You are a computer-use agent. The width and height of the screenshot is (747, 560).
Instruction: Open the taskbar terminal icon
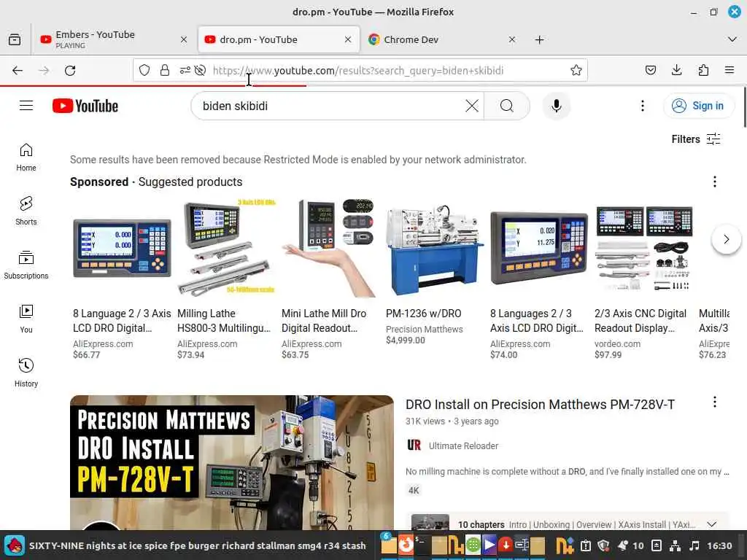point(422,545)
